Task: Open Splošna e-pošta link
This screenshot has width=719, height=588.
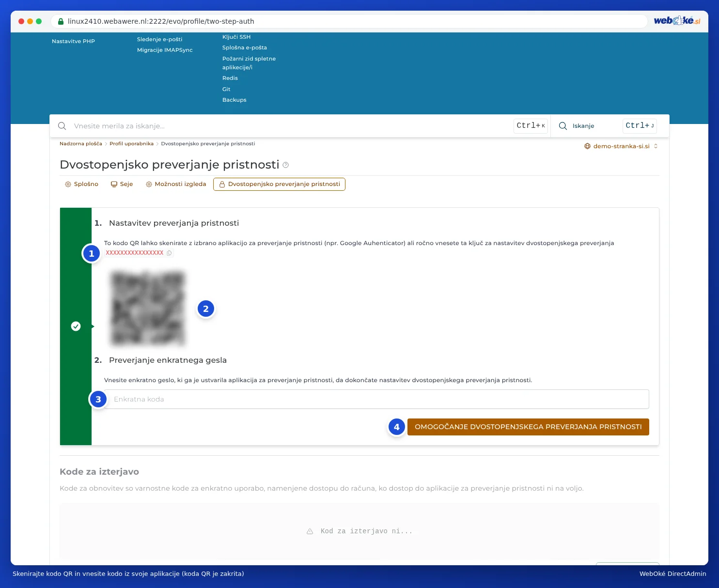Action: [x=245, y=47]
